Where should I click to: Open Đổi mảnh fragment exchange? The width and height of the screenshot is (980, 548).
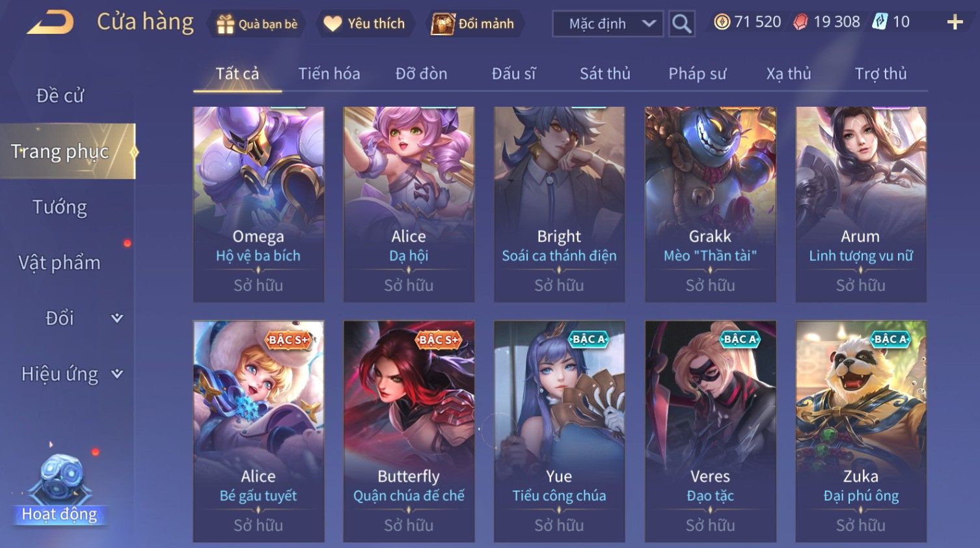474,24
